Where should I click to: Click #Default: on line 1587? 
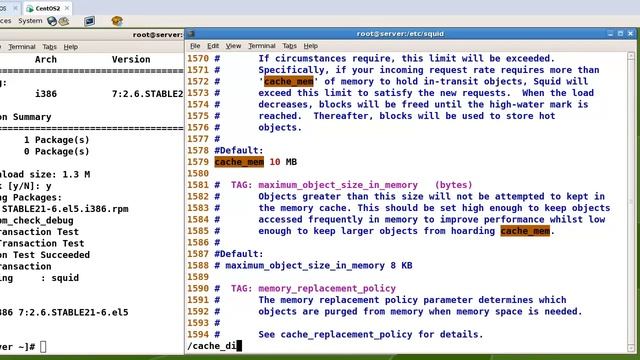(x=239, y=254)
